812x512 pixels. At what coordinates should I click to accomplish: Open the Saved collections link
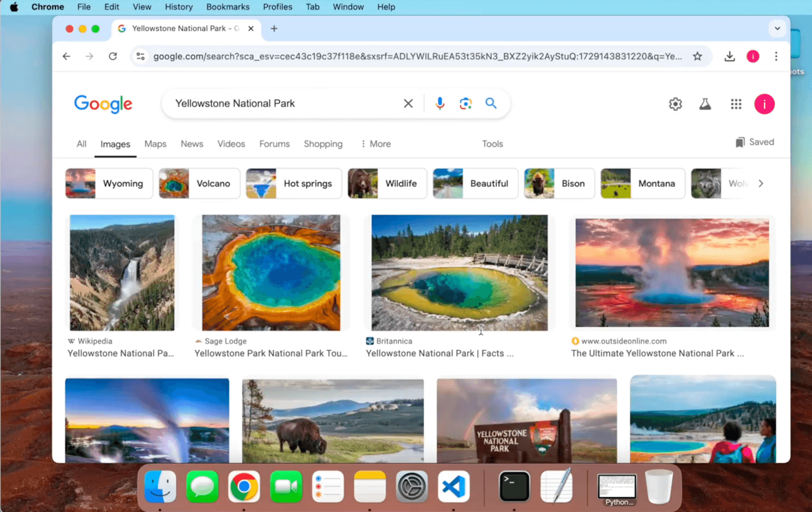(755, 142)
